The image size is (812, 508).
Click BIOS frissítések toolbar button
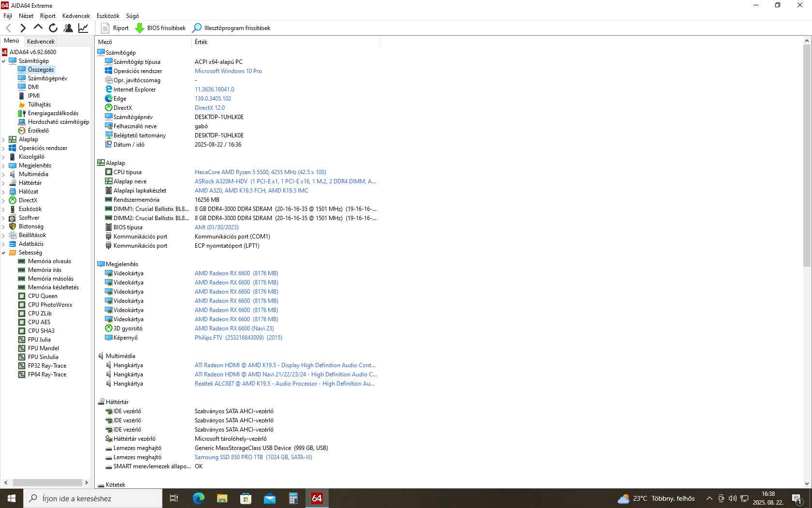(x=160, y=28)
